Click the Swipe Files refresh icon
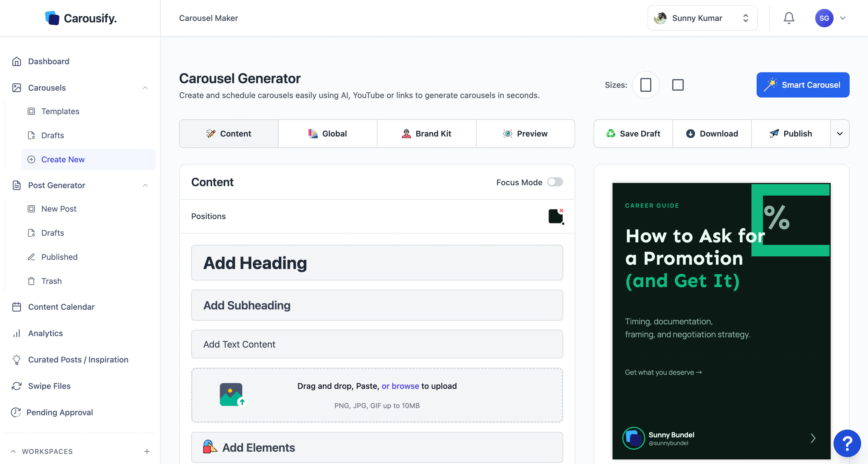The width and height of the screenshot is (868, 464). pyautogui.click(x=17, y=386)
